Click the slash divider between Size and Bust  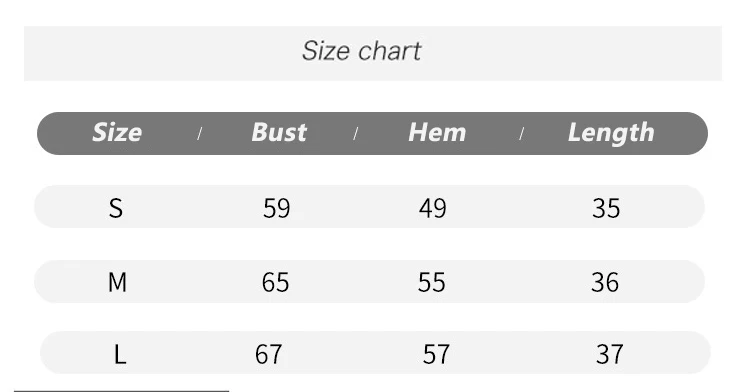(x=199, y=134)
